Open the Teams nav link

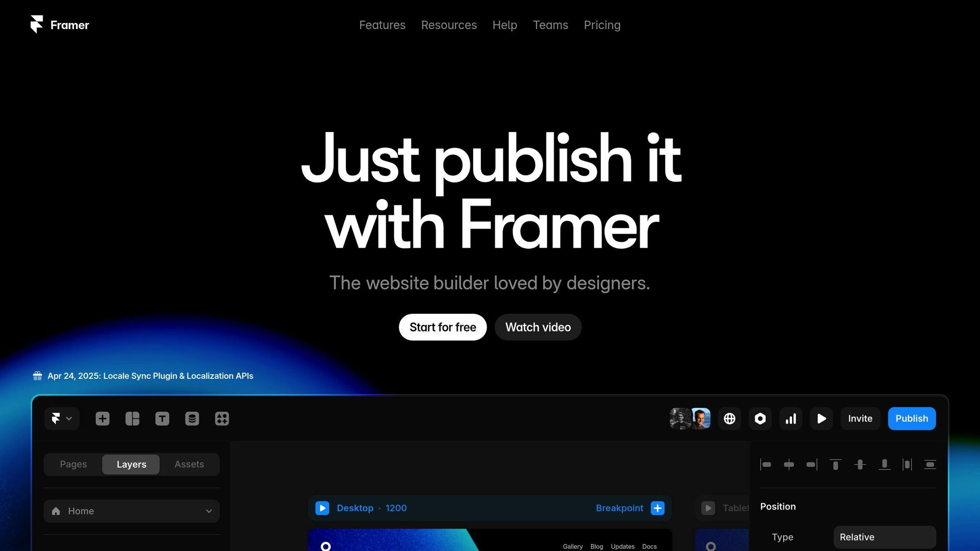click(551, 25)
